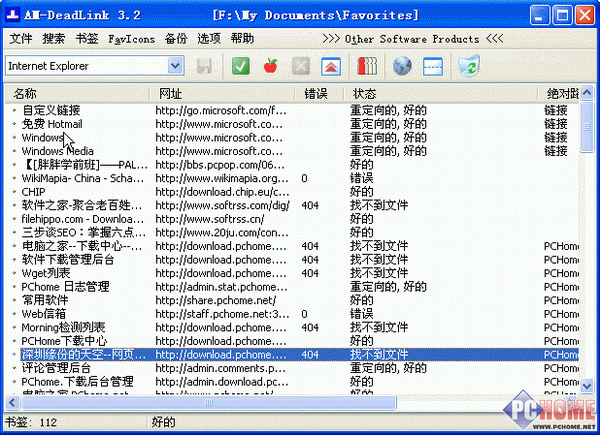Click the URL http://share.pchome.net/
The width and height of the screenshot is (600, 436).
[x=215, y=301]
